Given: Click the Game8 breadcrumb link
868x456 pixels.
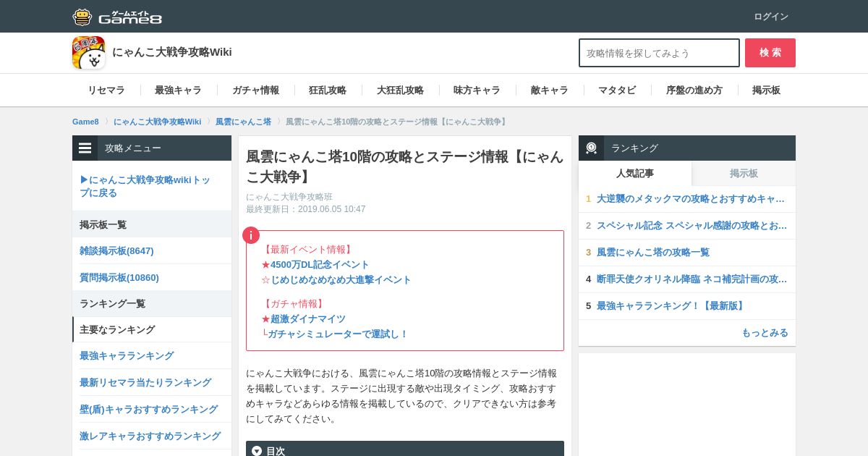Looking at the screenshot, I should 85,122.
